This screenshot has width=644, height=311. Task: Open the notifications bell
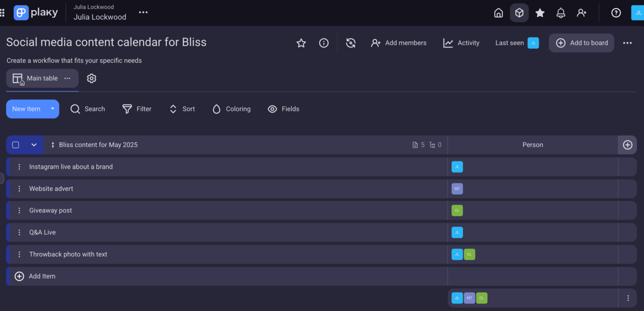(561, 13)
